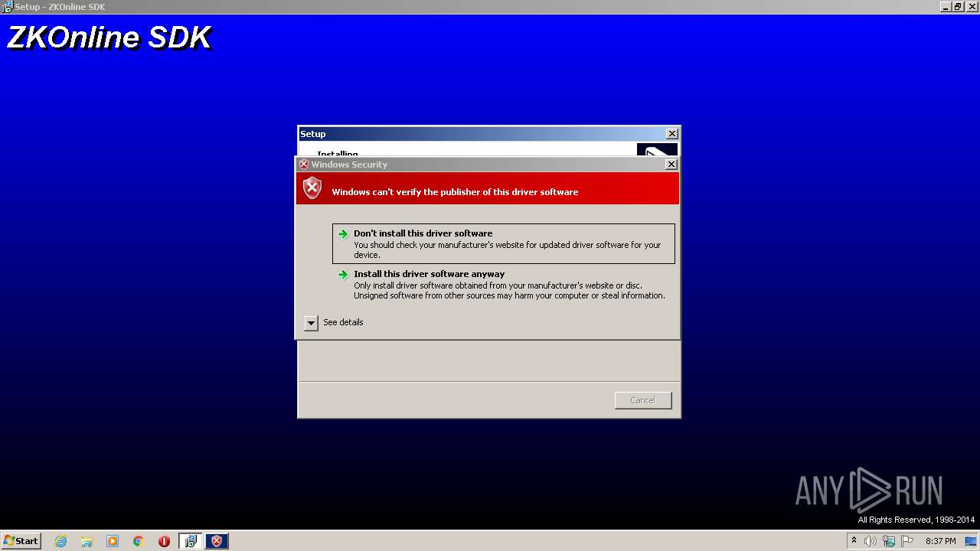The width and height of the screenshot is (980, 551).
Task: Click the clock showing 8:37 PM
Action: [941, 541]
